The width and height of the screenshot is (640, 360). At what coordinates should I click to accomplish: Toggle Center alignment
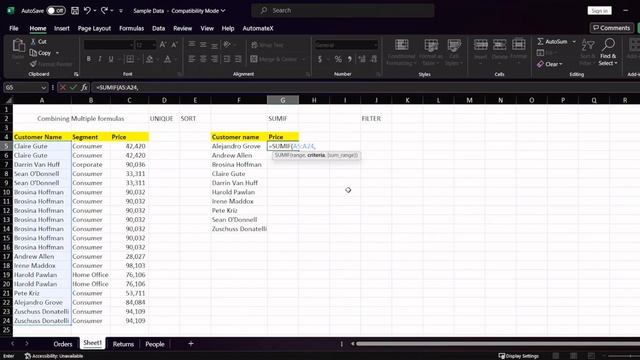click(203, 59)
